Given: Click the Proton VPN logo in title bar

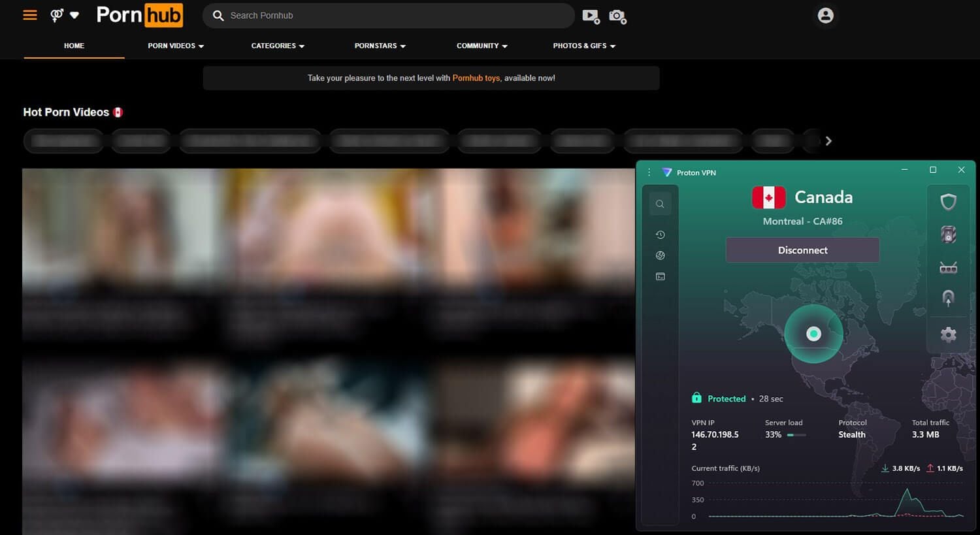Looking at the screenshot, I should [x=666, y=172].
